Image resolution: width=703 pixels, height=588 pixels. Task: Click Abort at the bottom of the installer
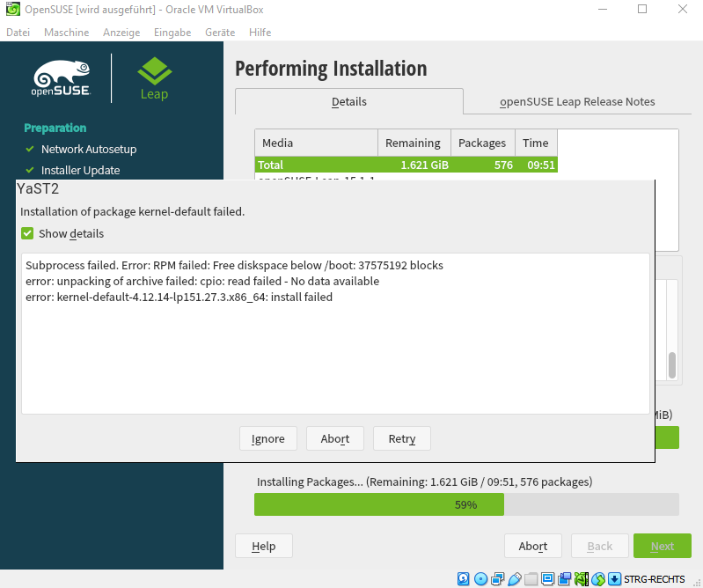point(533,546)
